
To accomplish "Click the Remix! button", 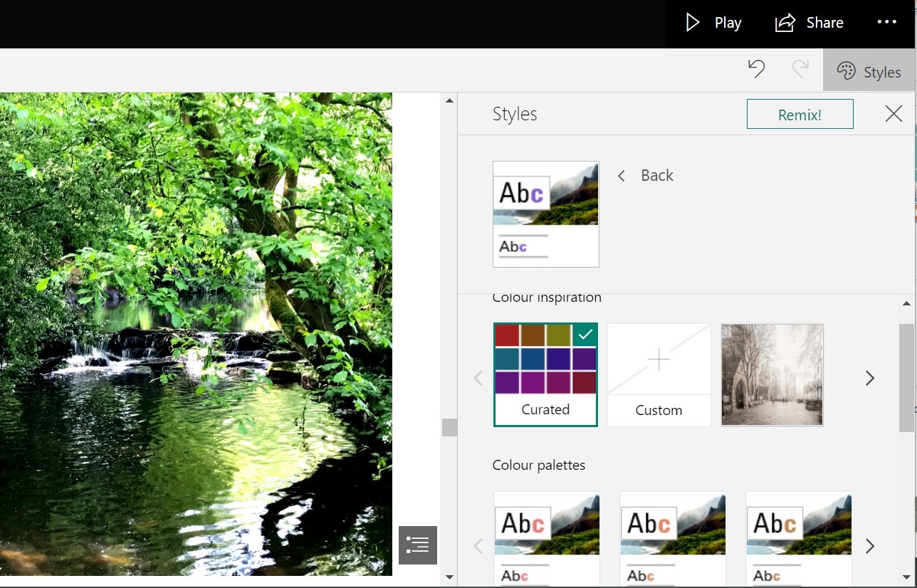I will click(800, 114).
